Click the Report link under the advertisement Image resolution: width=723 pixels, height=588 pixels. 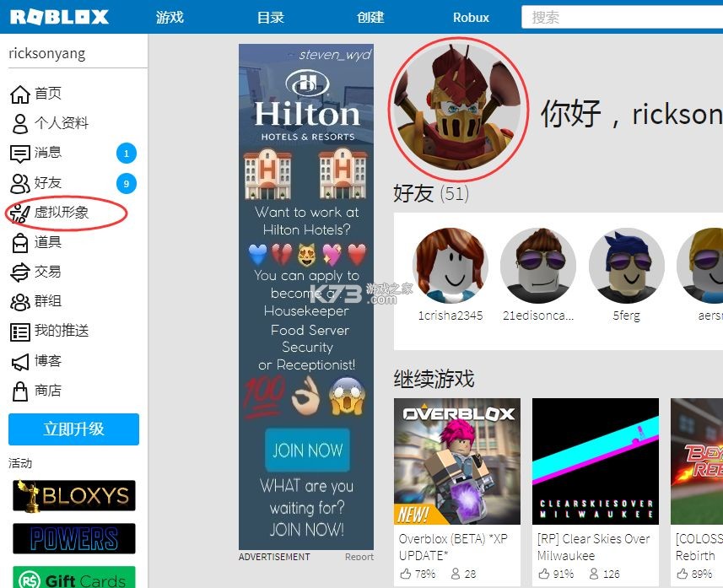coord(359,557)
